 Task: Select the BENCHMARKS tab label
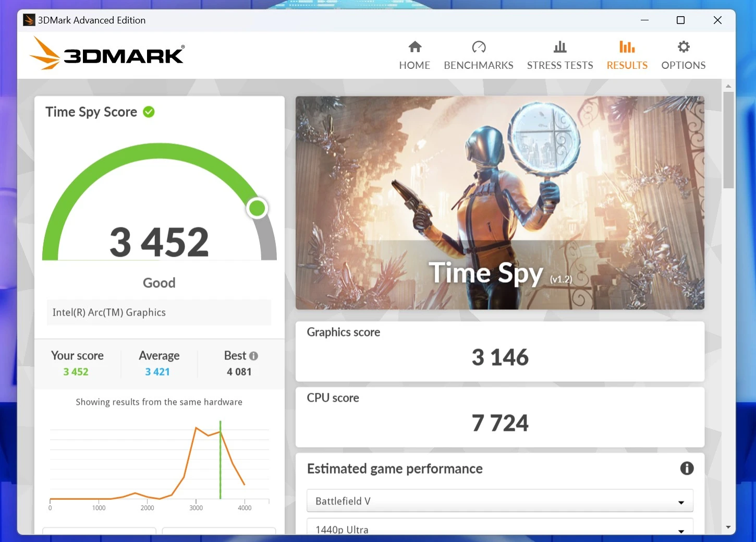(x=479, y=65)
